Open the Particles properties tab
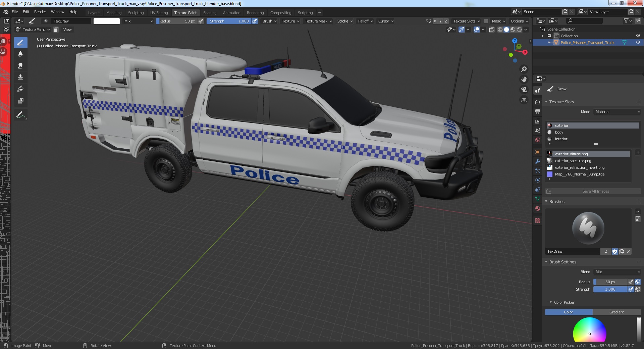 [x=538, y=171]
